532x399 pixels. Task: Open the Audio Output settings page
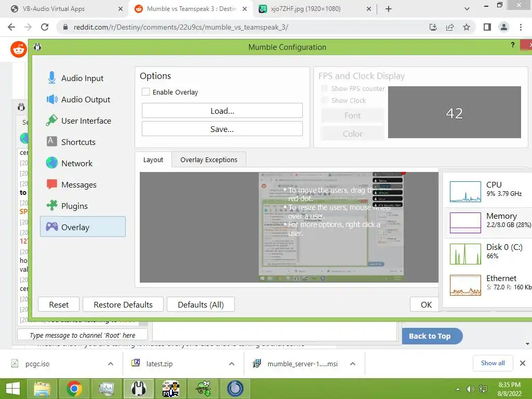click(83, 99)
